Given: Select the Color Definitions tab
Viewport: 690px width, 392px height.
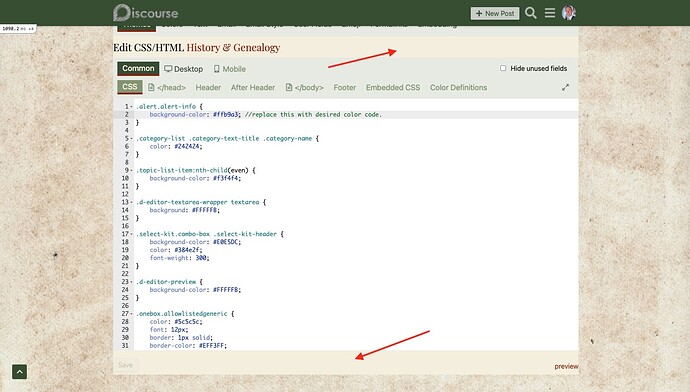Looking at the screenshot, I should (459, 88).
